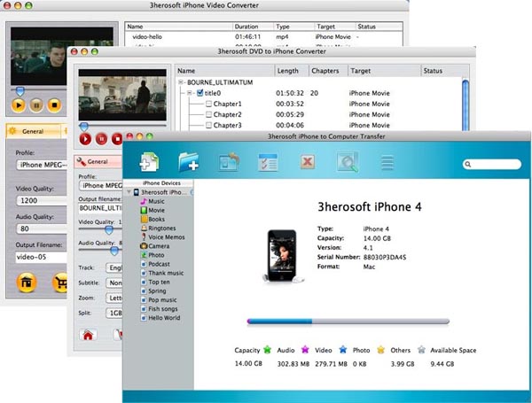The height and width of the screenshot is (403, 532).
Task: Open Profile dropdown in Video Converter
Action: (x=42, y=165)
